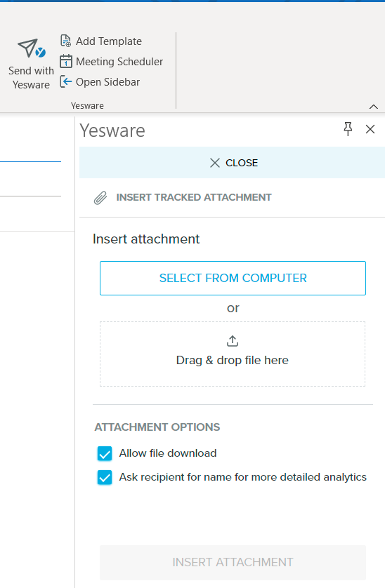Open Meeting Scheduler calendar icon

click(x=66, y=61)
